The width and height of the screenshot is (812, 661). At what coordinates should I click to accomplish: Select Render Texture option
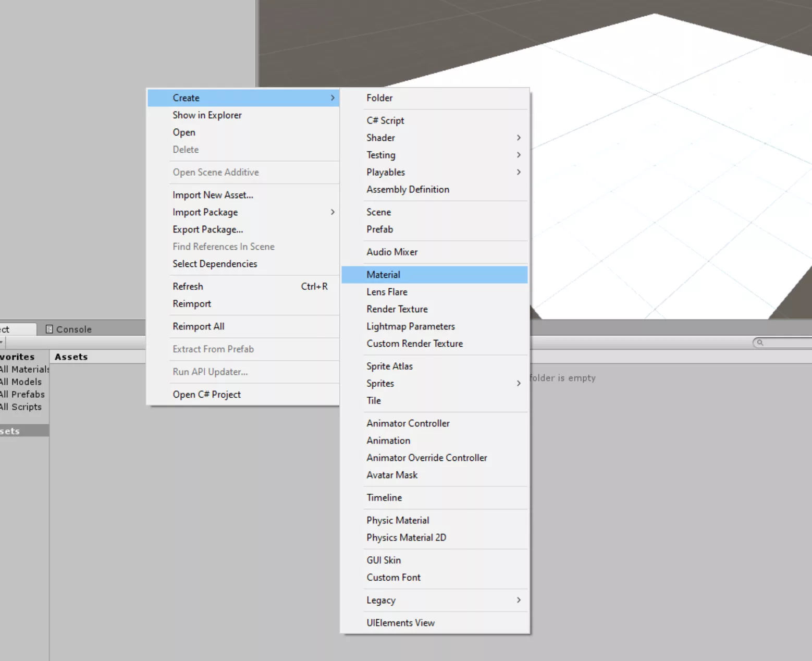(x=397, y=309)
